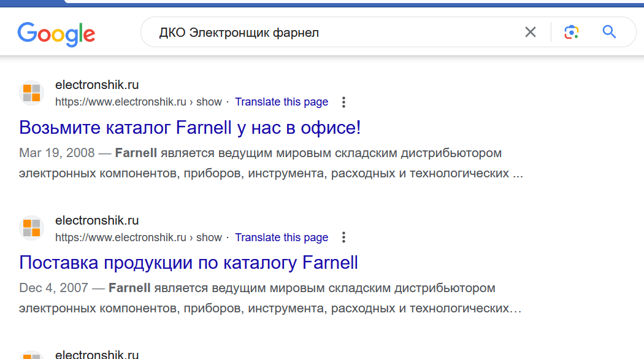Screen dimensions: 644x359
Task: Clear the search query with the X icon
Action: 531,32
